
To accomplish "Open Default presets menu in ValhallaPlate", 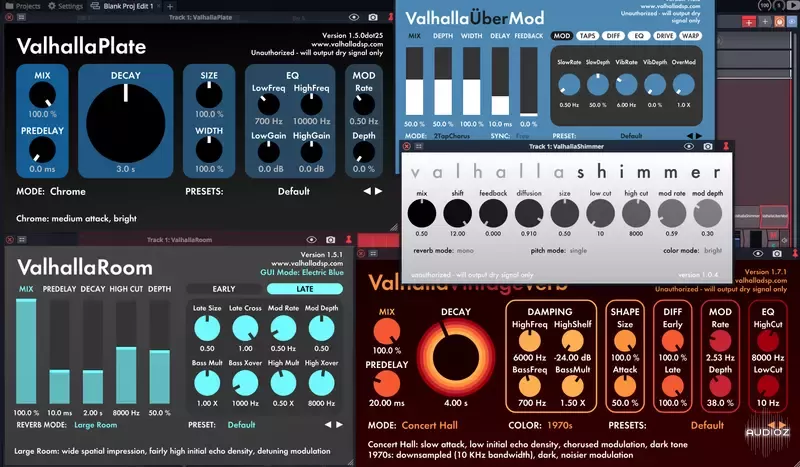I will click(293, 191).
